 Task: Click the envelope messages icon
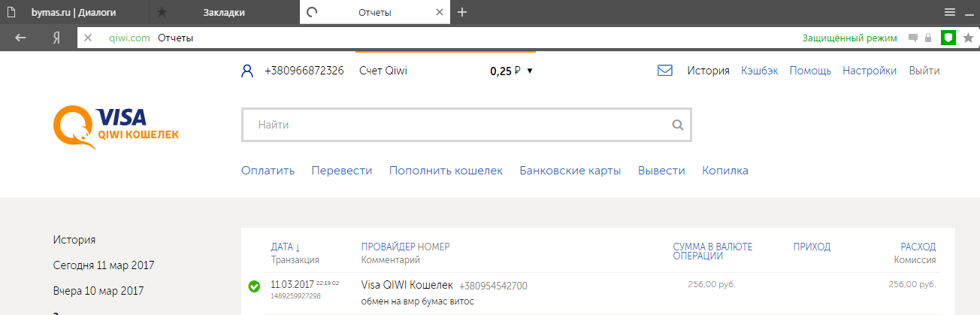pyautogui.click(x=664, y=71)
